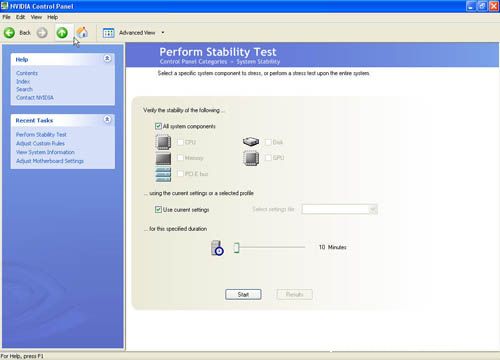This screenshot has width=500, height=360.
Task: Open the Advanced View dropdown arrow
Action: pos(163,33)
